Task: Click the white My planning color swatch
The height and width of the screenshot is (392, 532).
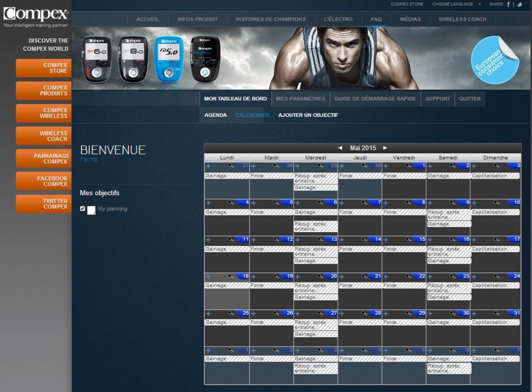Action: pyautogui.click(x=91, y=210)
